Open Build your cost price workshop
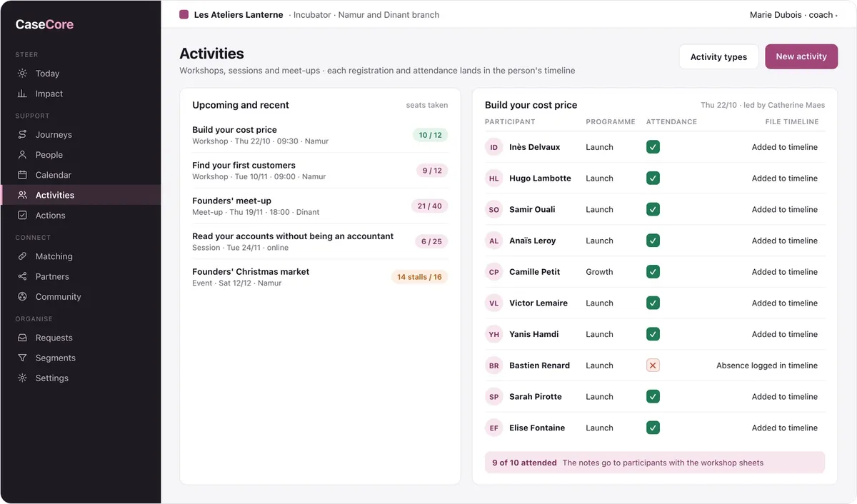The width and height of the screenshot is (857, 504). point(320,135)
